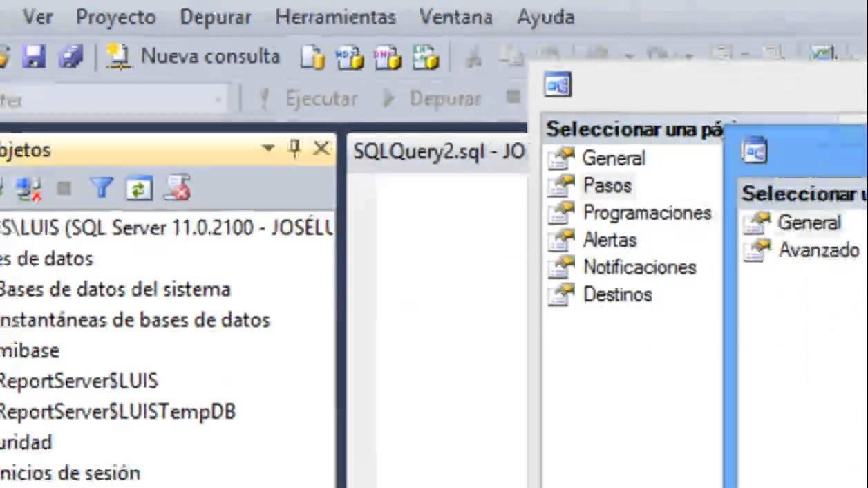Click the XMLA query icon after DMX

coord(426,57)
